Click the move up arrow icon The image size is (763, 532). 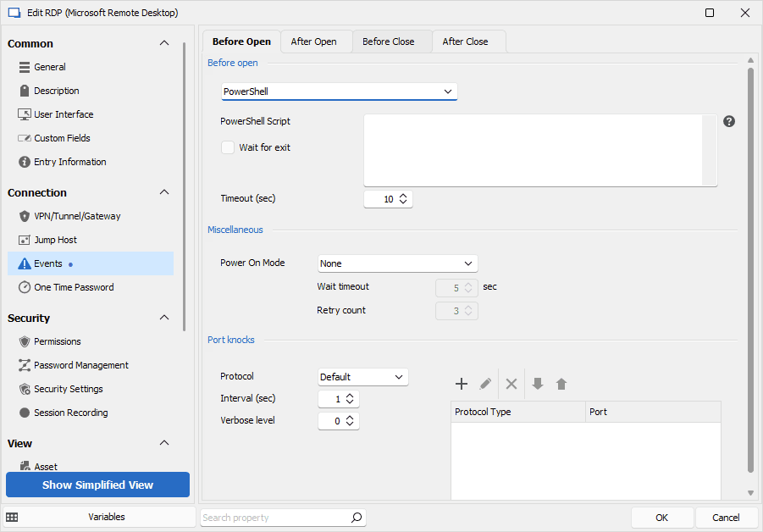pyautogui.click(x=561, y=384)
